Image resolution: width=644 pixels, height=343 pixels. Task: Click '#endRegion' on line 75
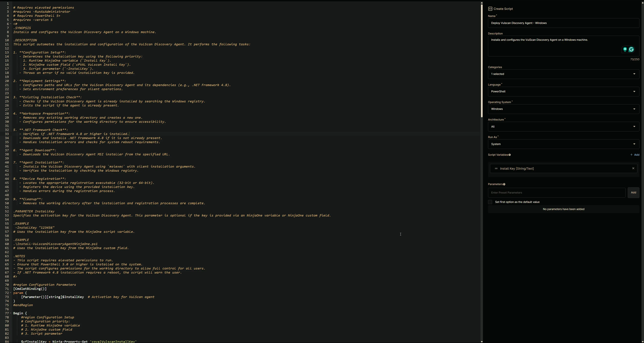[x=23, y=305]
